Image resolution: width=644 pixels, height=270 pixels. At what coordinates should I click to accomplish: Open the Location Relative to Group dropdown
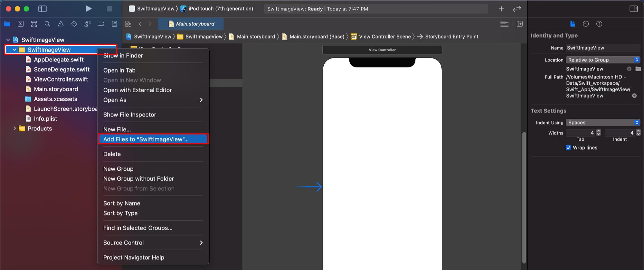(x=603, y=60)
